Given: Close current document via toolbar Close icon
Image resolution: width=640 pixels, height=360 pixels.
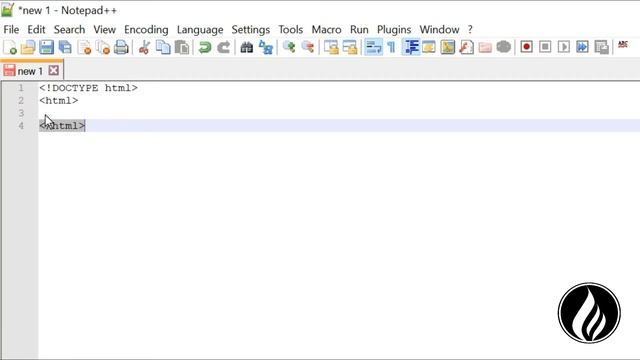Looking at the screenshot, I should pos(84,47).
